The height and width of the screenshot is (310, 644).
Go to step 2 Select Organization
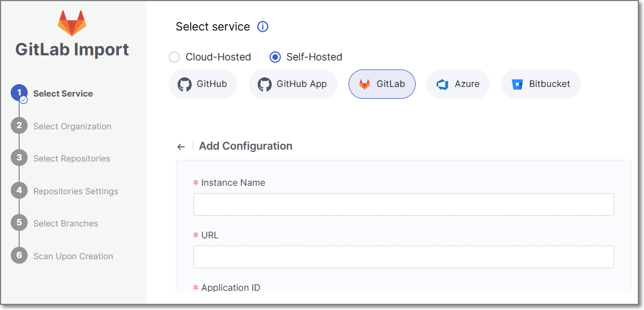click(72, 126)
